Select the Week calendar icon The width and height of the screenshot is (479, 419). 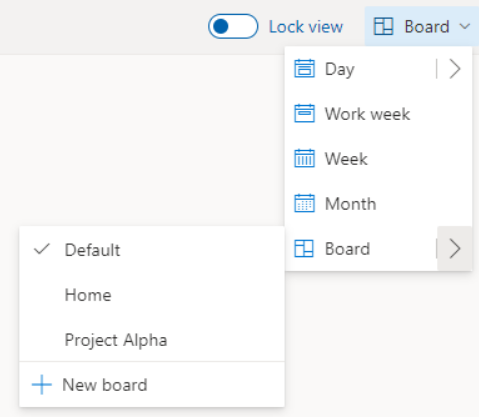tap(304, 158)
